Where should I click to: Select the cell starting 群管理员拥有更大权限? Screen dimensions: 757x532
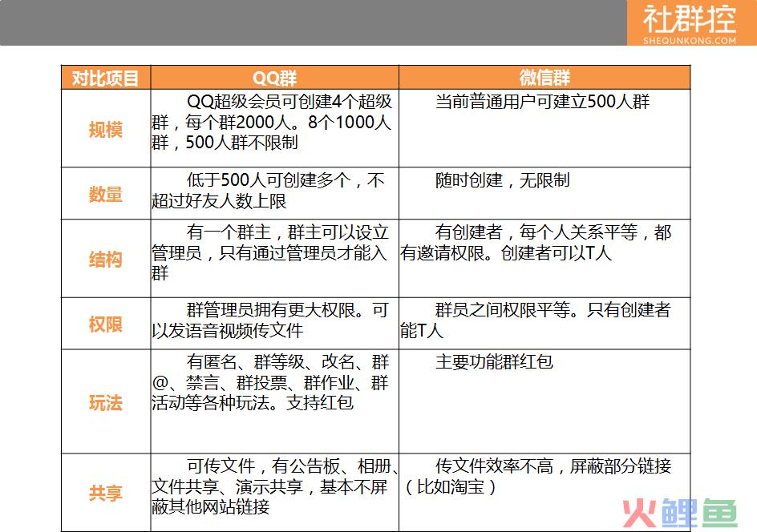pyautogui.click(x=275, y=324)
